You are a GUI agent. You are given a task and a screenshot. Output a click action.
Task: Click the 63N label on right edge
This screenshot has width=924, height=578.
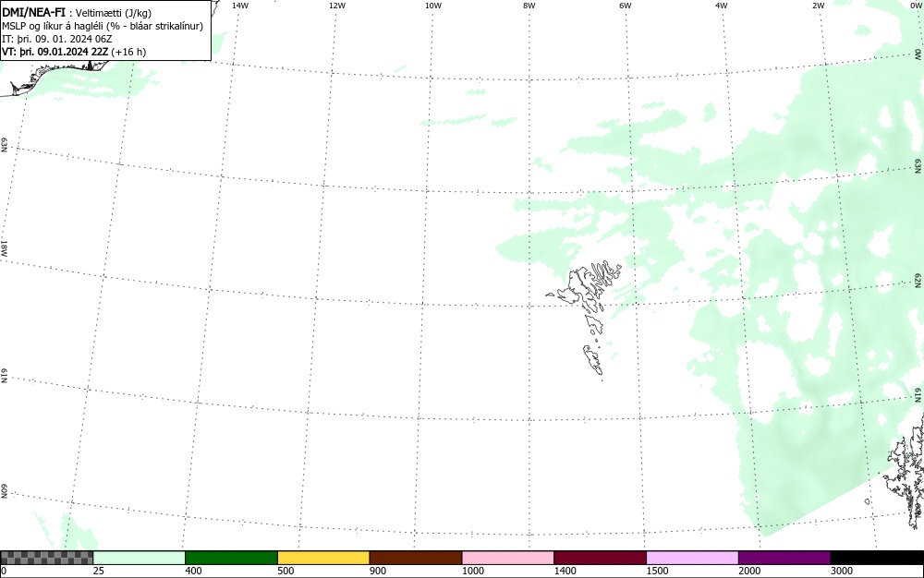tap(918, 165)
